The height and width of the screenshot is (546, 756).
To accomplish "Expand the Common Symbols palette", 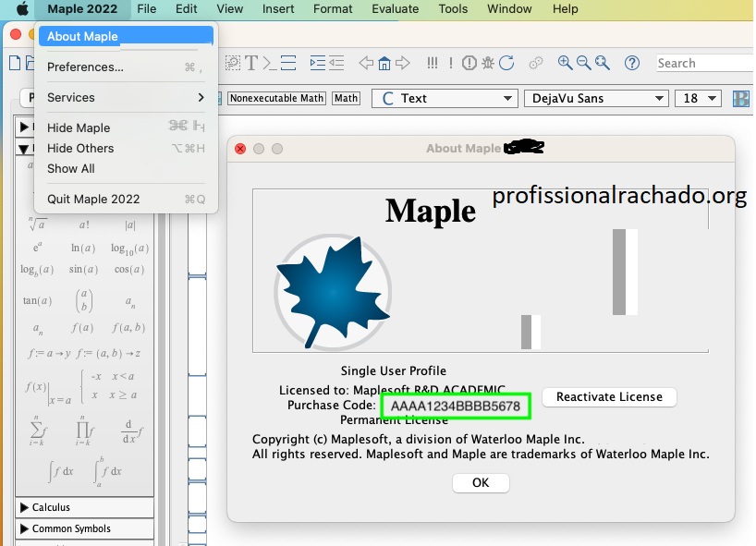I will 84,528.
